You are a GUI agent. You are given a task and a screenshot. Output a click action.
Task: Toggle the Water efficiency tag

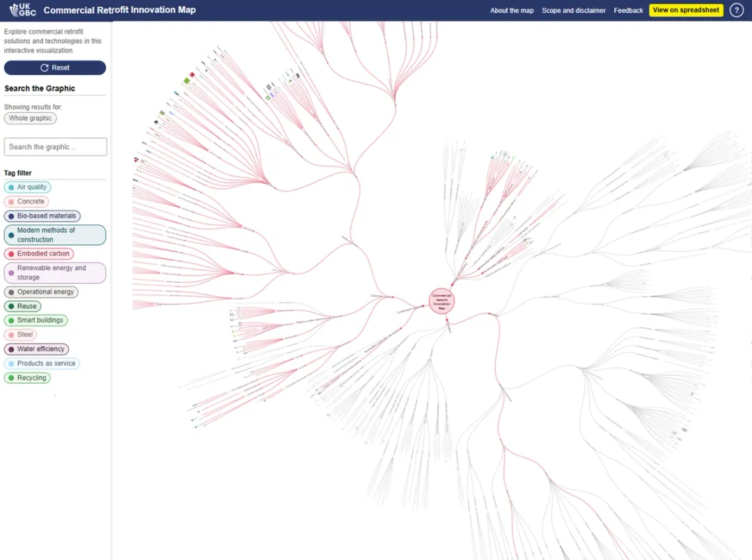pyautogui.click(x=36, y=349)
